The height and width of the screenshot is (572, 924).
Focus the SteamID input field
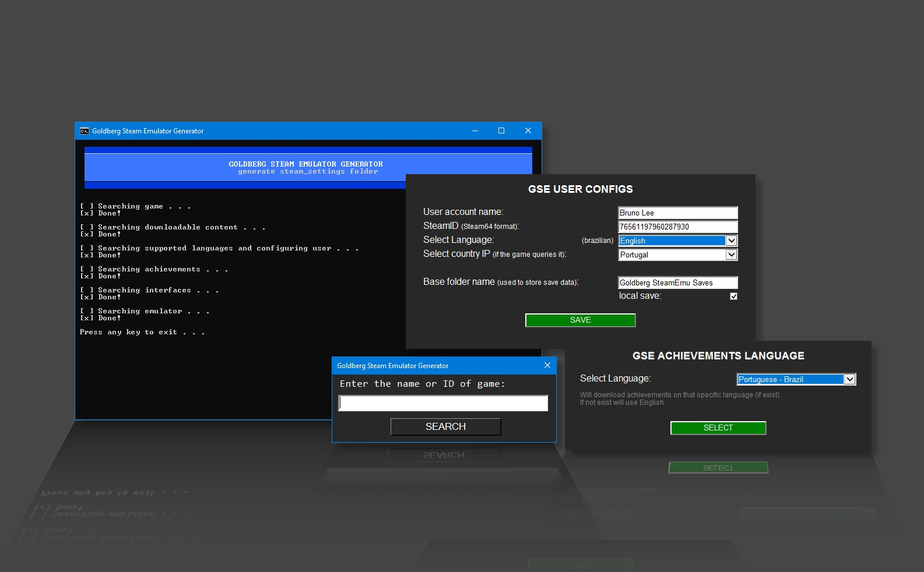678,227
